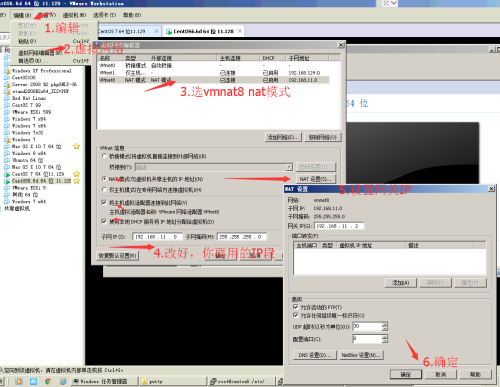The width and height of the screenshot is (500, 387).
Task: Click the gateway IP field 192.168.11.2
Action: 339,226
